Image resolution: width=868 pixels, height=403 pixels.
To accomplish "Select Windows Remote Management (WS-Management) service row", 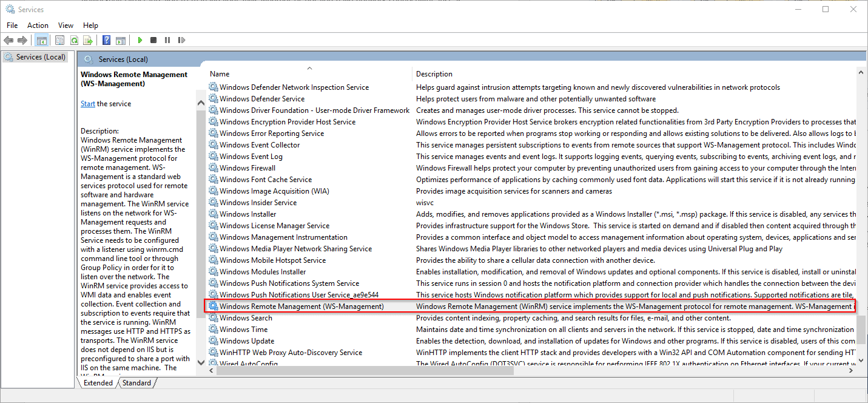I will (x=530, y=306).
